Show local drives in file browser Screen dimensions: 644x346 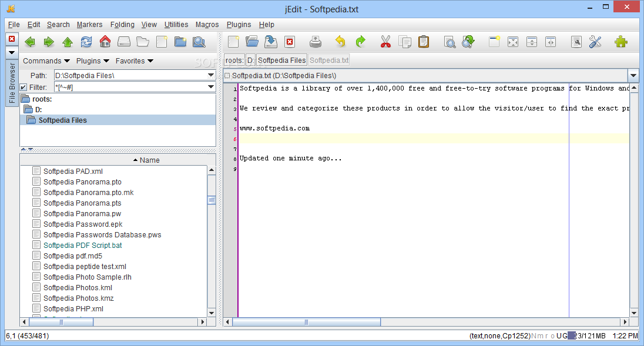click(x=124, y=42)
